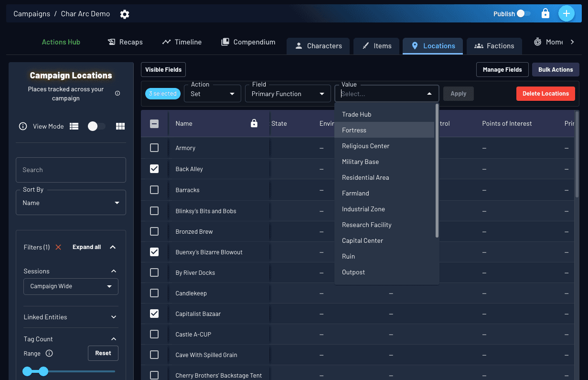Open the Compendium section
This screenshot has height=380, width=588.
(x=248, y=42)
